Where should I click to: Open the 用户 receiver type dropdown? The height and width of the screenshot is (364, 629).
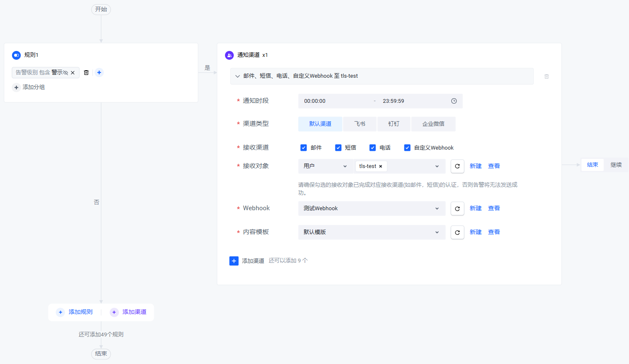[x=325, y=166]
